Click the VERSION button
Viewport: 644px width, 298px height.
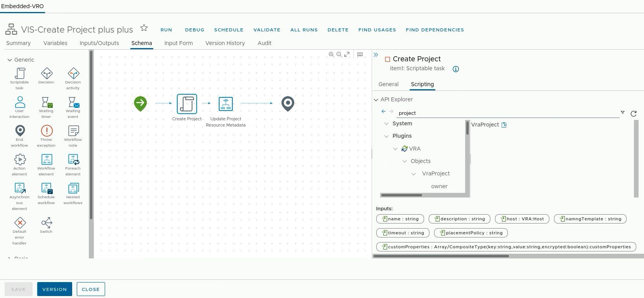[x=55, y=289]
